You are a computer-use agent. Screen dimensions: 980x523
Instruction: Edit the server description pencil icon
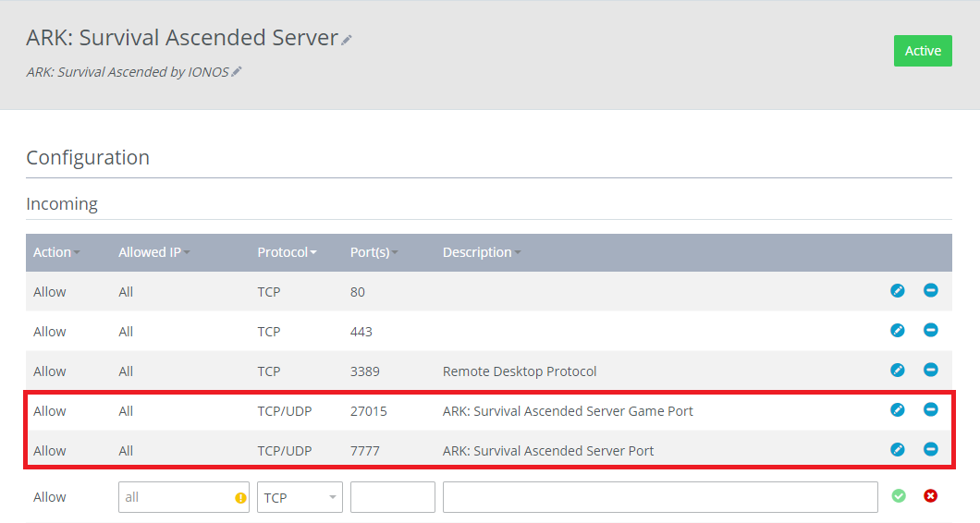pyautogui.click(x=237, y=71)
